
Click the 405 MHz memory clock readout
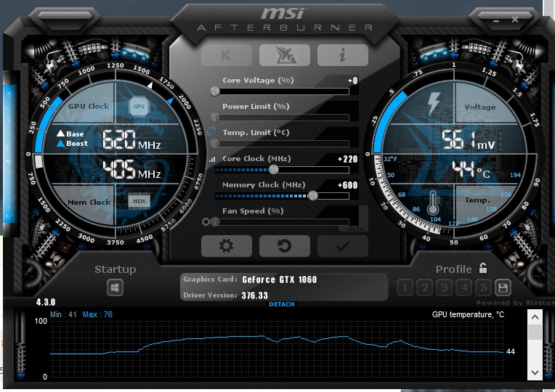131,169
